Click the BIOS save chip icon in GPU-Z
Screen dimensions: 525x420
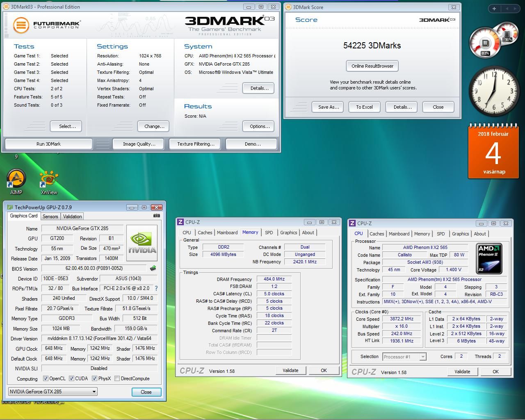click(x=153, y=268)
